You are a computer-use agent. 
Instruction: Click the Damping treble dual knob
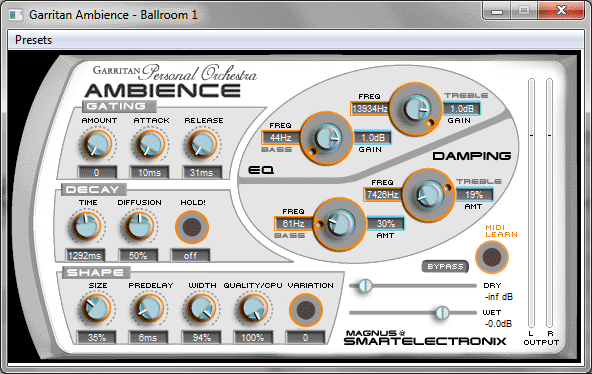click(x=428, y=195)
